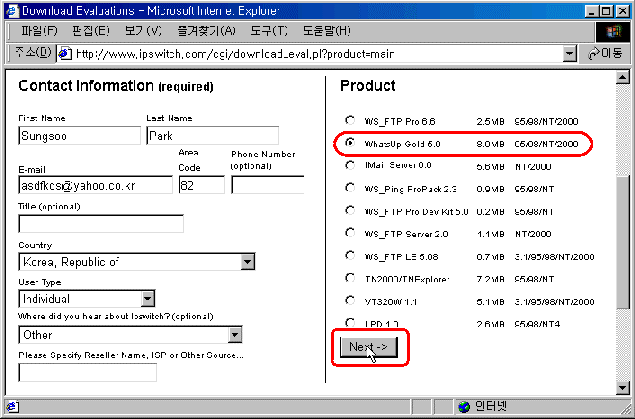Click the '2.5 MB' size for WS_FTP Pro
The width and height of the screenshot is (635, 419).
click(x=490, y=121)
